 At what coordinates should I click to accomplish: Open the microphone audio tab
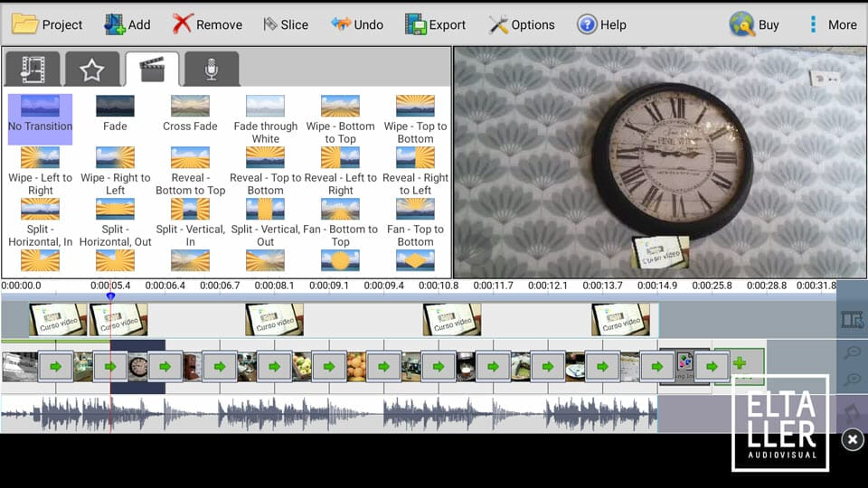211,69
